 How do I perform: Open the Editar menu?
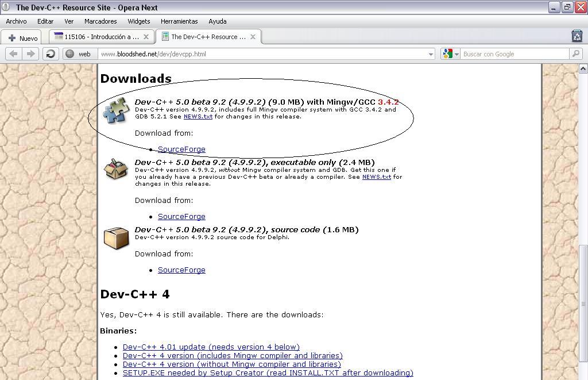point(45,21)
